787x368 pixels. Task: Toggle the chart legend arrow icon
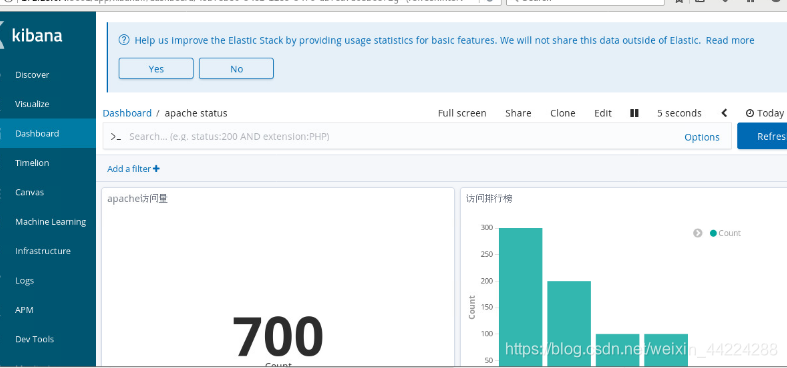tap(698, 233)
